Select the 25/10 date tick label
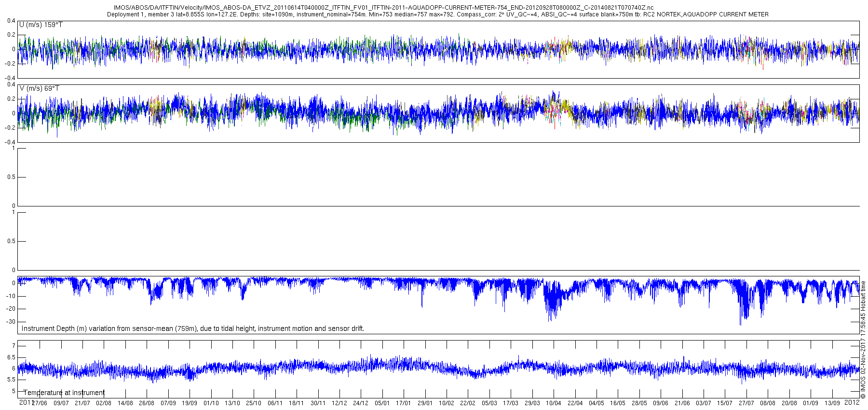868x410 pixels. point(254,403)
